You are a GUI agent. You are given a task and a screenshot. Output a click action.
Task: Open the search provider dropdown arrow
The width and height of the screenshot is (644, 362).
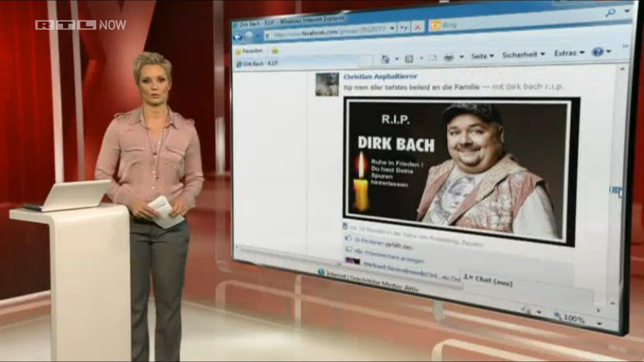tap(627, 10)
